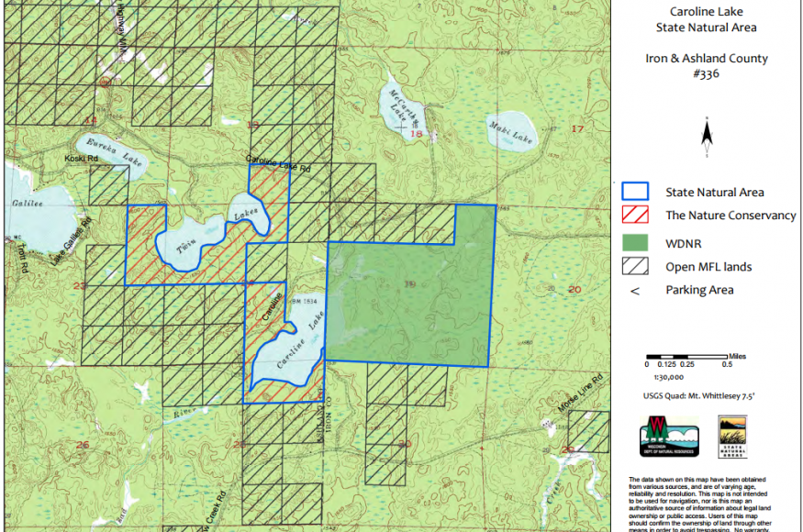
Task: Click the '1:30,000' scale ratio text
Action: pyautogui.click(x=668, y=377)
